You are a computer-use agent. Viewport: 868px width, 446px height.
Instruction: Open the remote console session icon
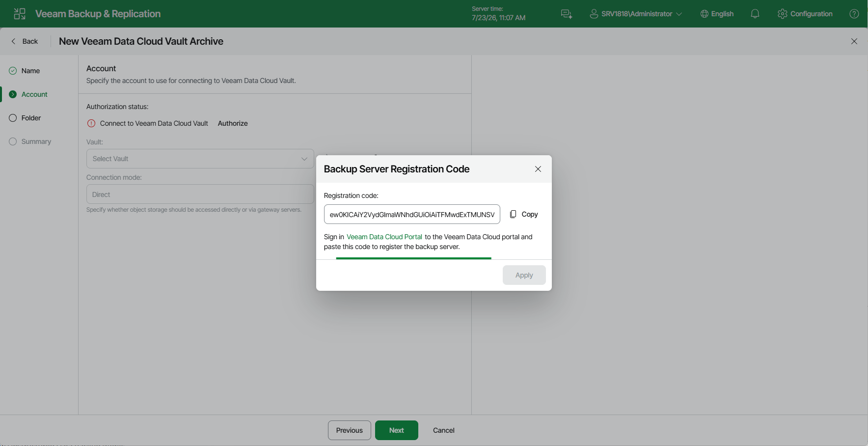coord(567,14)
